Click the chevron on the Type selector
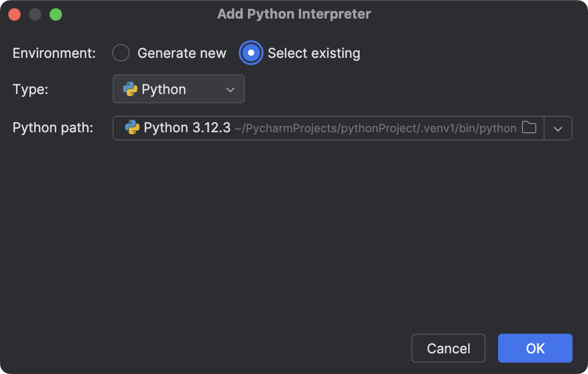Viewport: 588px width, 374px height. 230,89
